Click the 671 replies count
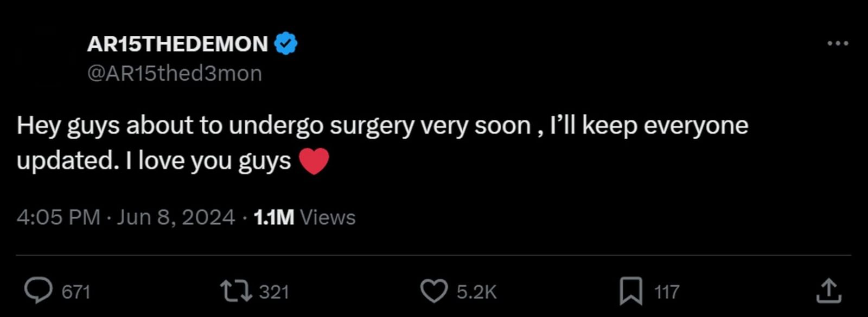 click(76, 292)
